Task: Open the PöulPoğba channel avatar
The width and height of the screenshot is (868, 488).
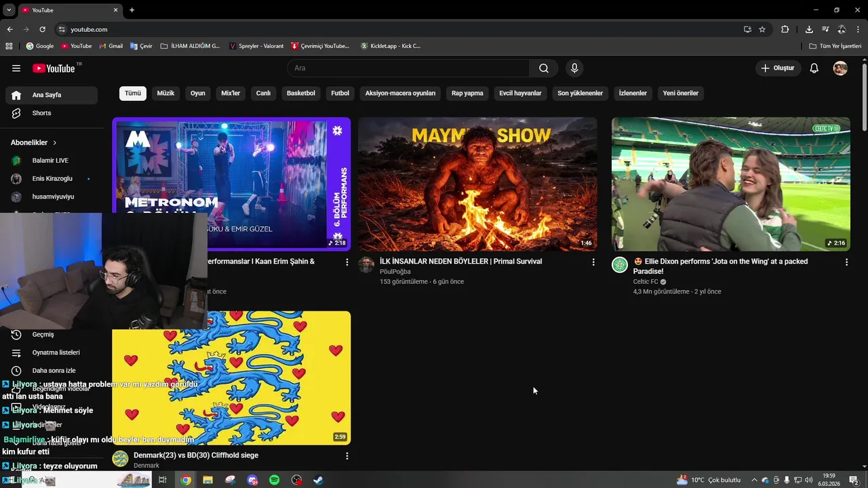Action: point(366,265)
